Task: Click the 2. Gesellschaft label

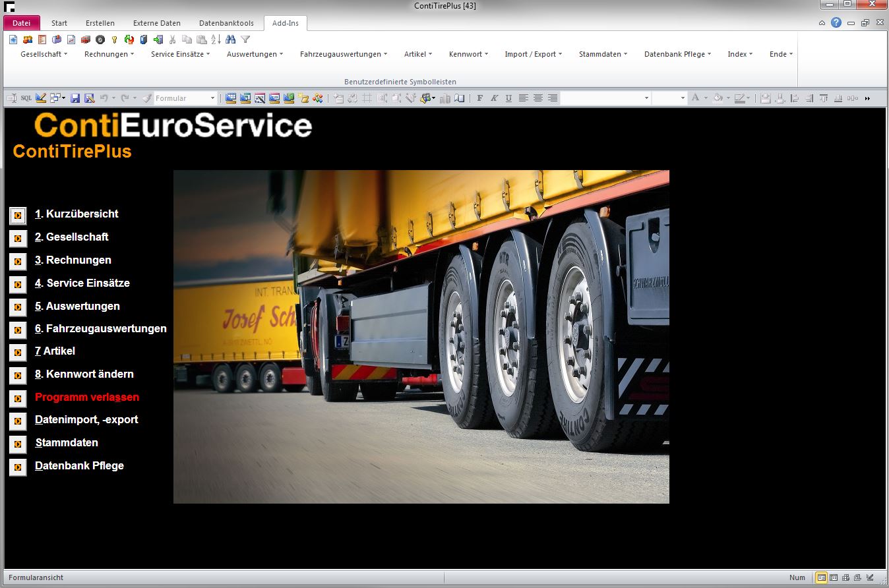Action: [71, 237]
